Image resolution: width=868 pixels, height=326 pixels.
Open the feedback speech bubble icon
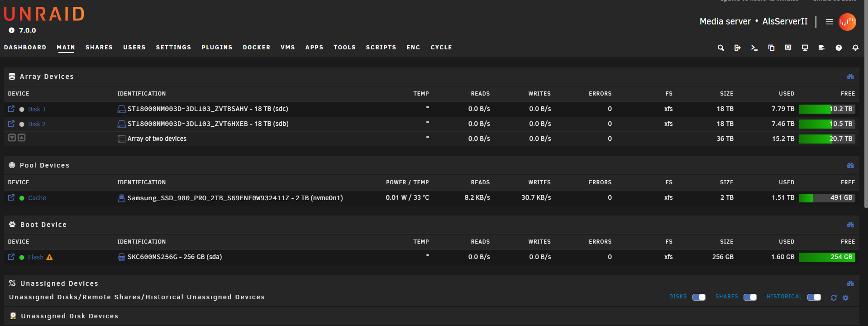788,48
